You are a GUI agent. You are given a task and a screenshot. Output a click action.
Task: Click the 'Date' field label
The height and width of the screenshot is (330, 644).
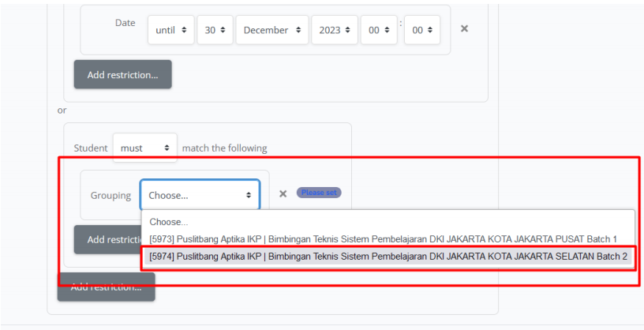(125, 23)
